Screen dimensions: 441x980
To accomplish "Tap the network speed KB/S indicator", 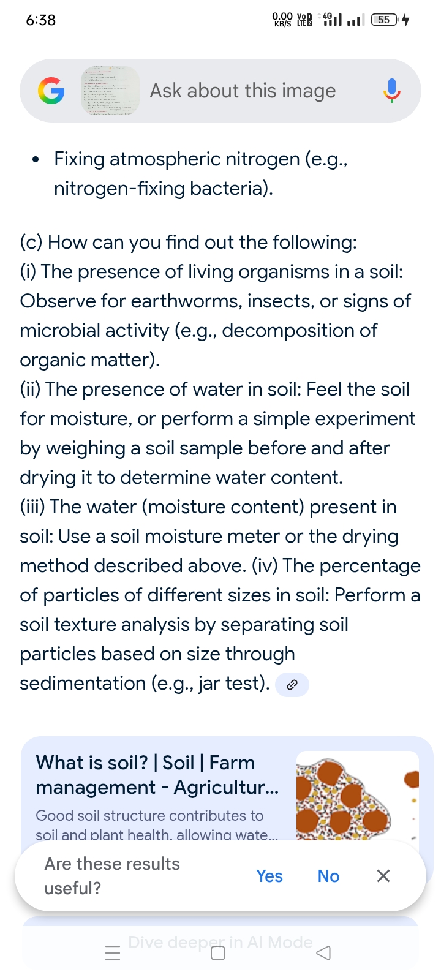I will 282,20.
